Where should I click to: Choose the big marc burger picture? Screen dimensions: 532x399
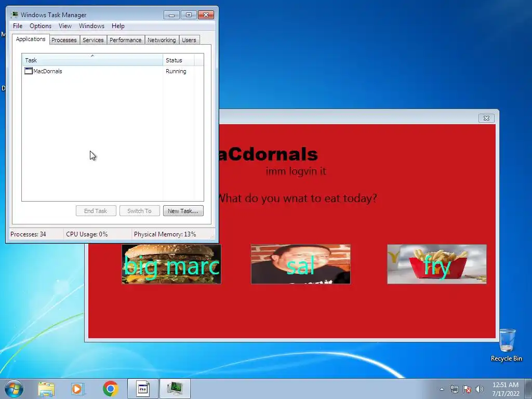[171, 264]
